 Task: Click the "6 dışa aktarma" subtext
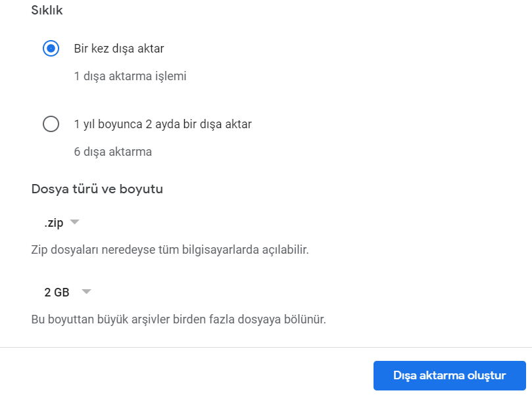point(113,152)
